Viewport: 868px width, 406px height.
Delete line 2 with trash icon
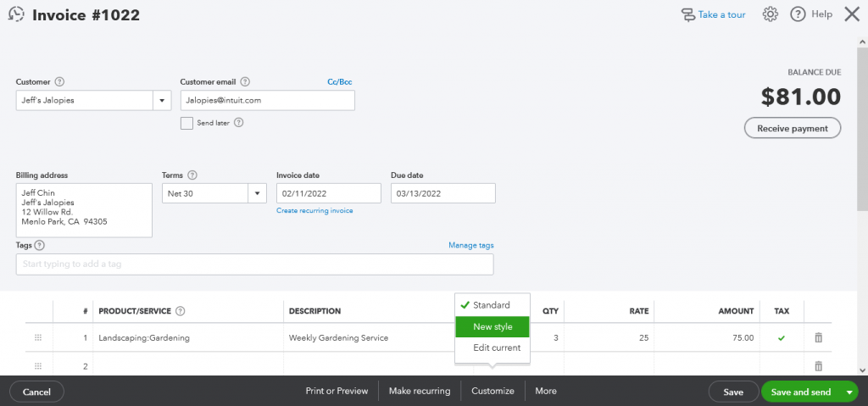pyautogui.click(x=818, y=365)
